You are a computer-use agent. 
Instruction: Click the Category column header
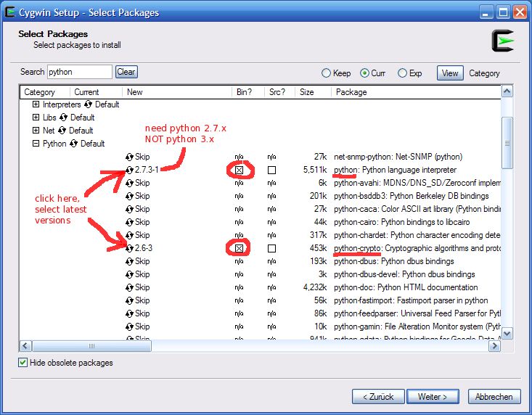tap(45, 92)
